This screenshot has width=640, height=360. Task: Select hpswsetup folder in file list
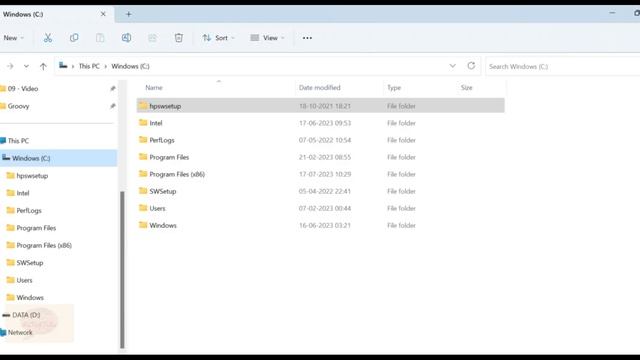(320, 106)
